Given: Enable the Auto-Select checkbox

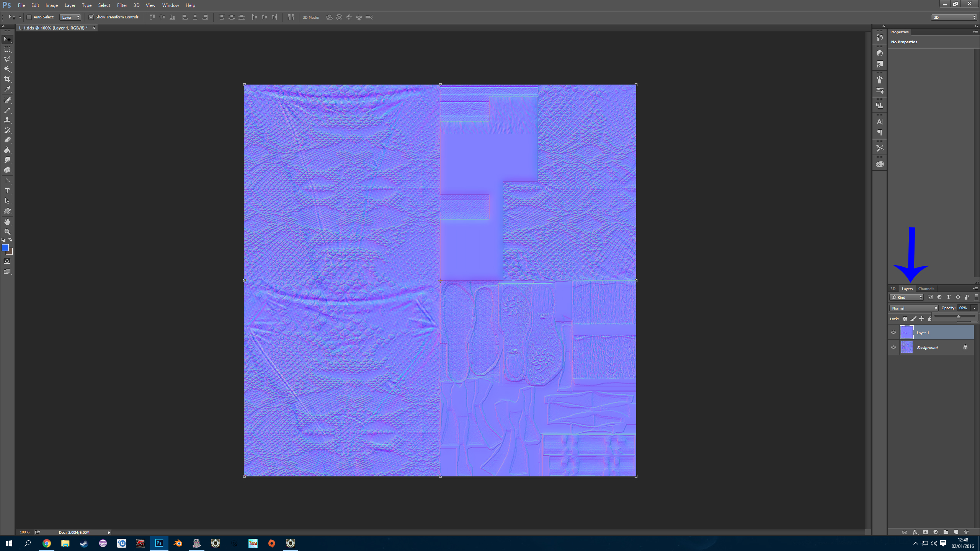Looking at the screenshot, I should [x=29, y=17].
